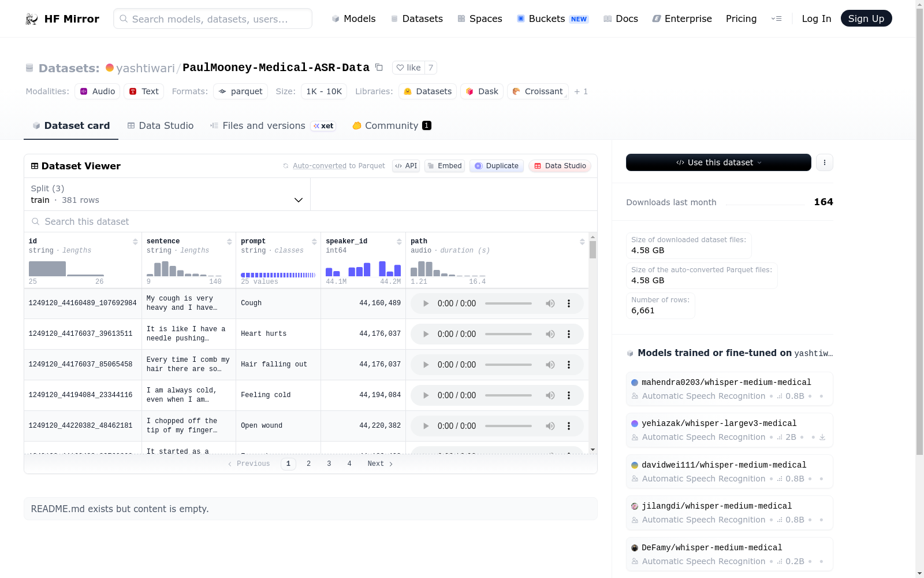Follow the Auto-converted to Parquet link
Viewport: 924px width, 578px height.
pos(319,166)
